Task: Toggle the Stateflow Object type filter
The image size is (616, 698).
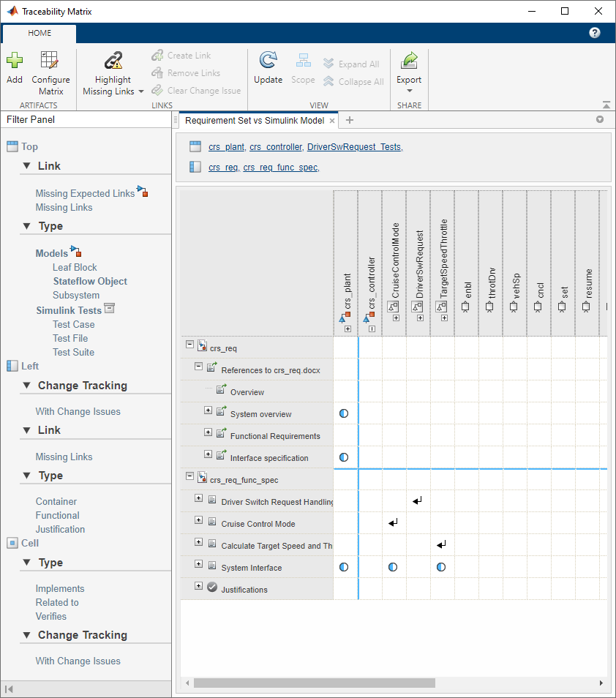Action: click(89, 281)
